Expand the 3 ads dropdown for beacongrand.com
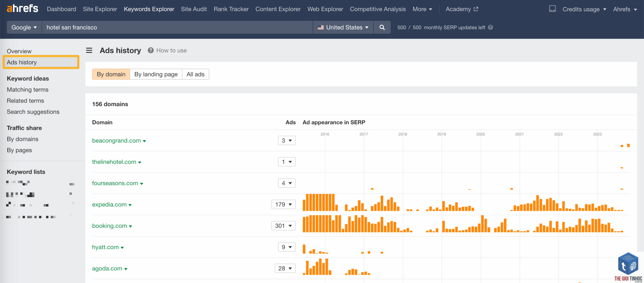644x283 pixels. pyautogui.click(x=287, y=140)
